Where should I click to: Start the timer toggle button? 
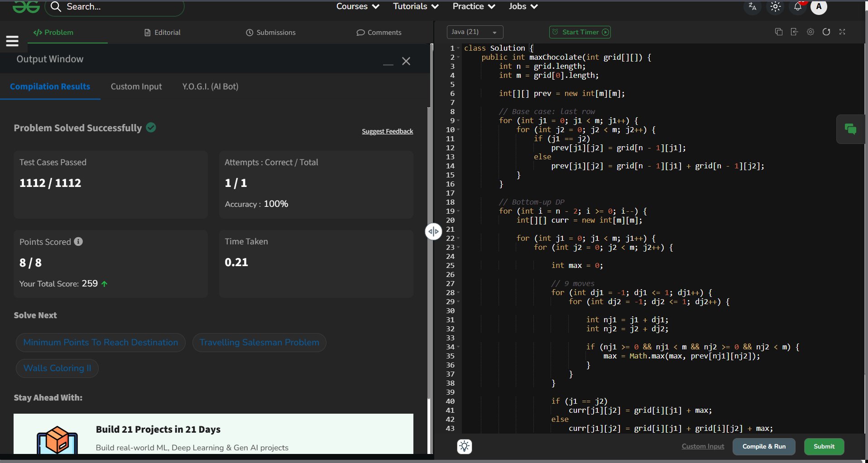(x=580, y=32)
